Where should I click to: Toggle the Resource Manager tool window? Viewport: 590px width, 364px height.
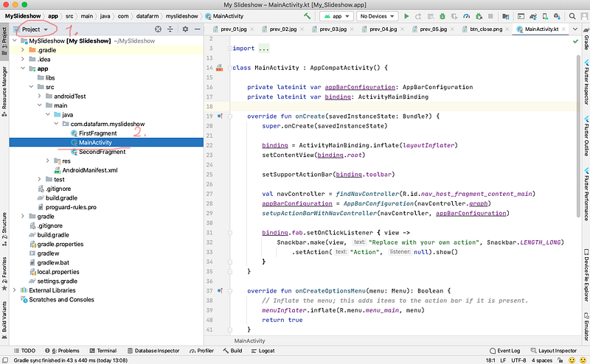pos(4,91)
